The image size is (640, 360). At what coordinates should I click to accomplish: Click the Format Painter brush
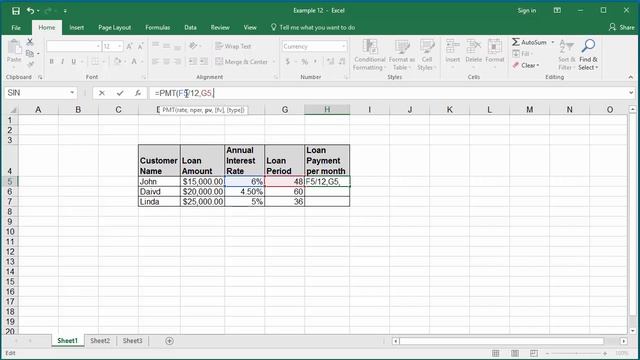coord(30,64)
